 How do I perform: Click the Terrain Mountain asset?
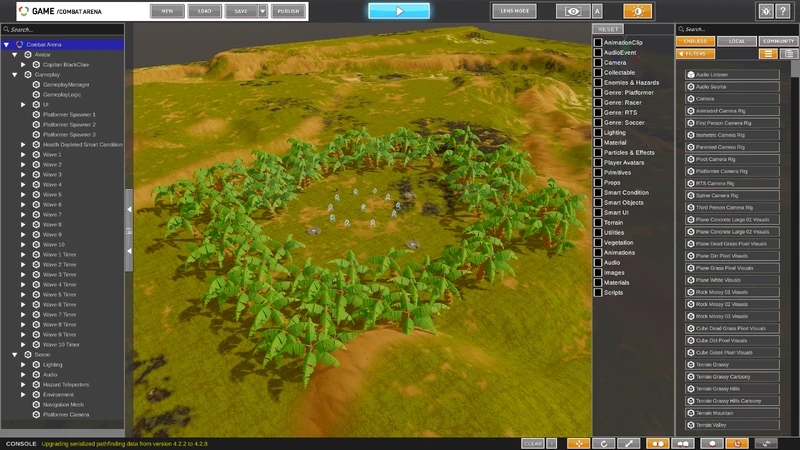[x=732, y=413]
